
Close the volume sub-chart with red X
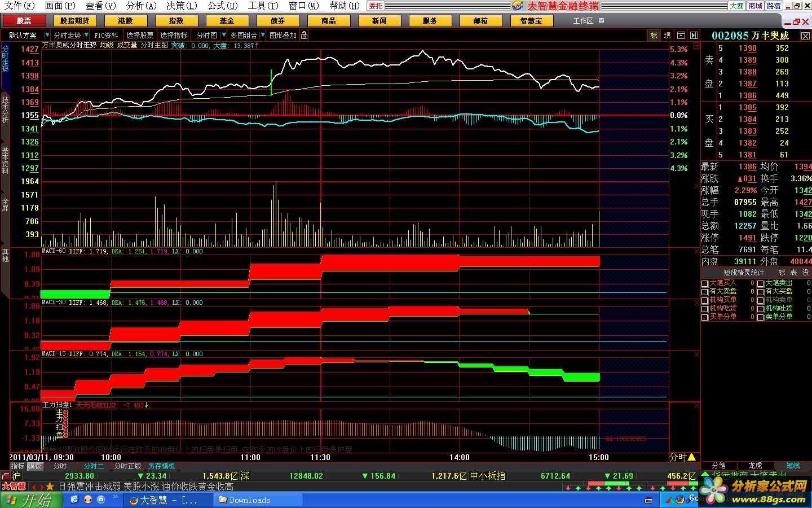[696, 185]
